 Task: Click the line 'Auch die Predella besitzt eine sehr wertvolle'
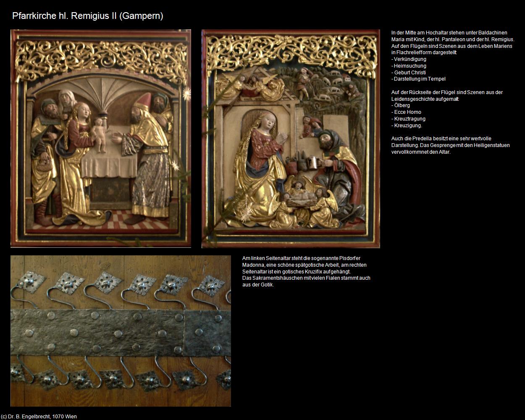pyautogui.click(x=441, y=139)
